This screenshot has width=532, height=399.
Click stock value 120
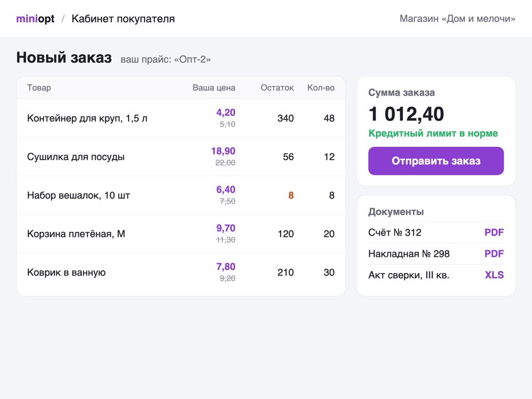286,234
